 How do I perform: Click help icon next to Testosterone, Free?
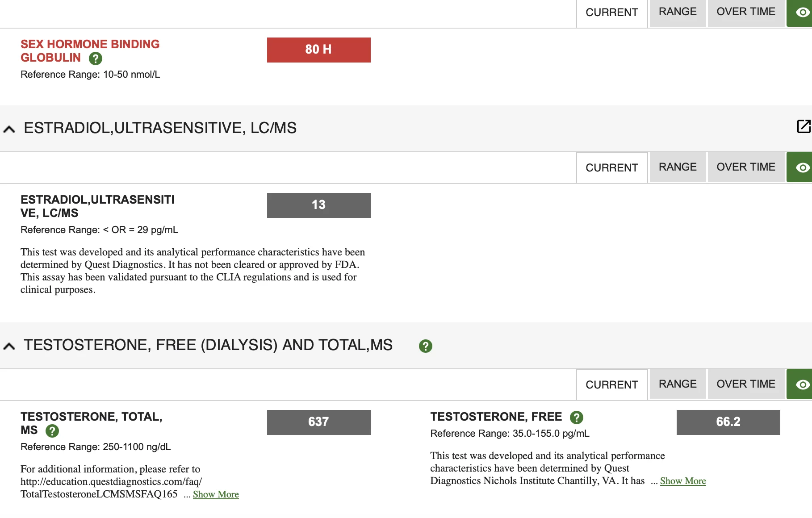click(576, 418)
